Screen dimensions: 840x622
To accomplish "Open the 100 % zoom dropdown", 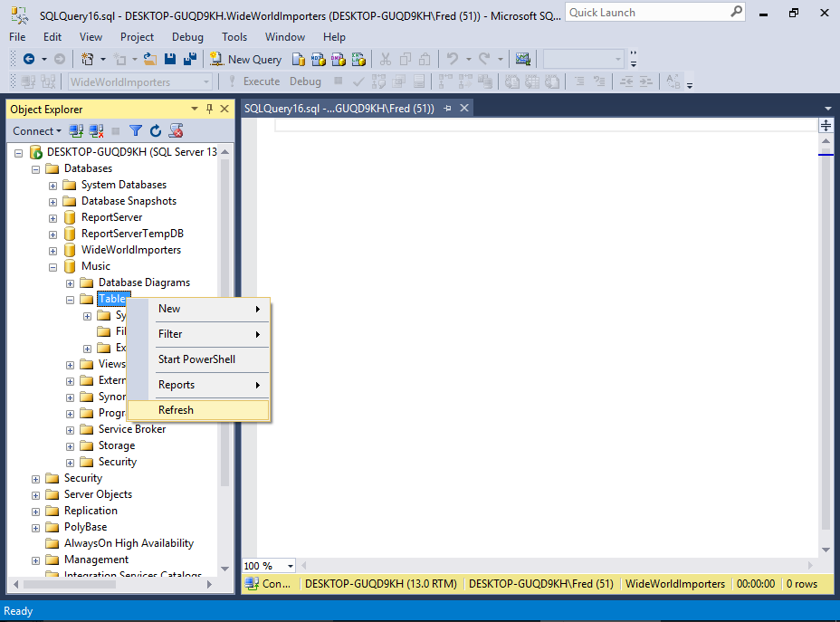I will coord(291,566).
